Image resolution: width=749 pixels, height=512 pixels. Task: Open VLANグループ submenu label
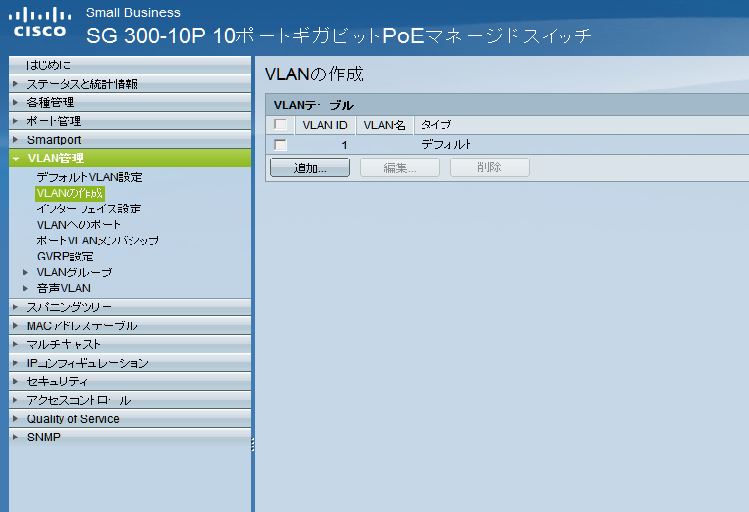pyautogui.click(x=75, y=272)
